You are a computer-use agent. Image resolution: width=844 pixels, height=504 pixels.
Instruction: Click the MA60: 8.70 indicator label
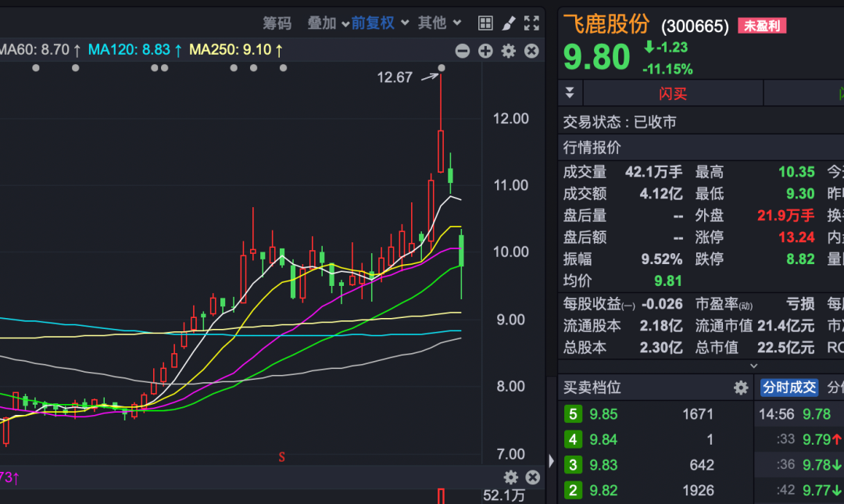coord(40,50)
